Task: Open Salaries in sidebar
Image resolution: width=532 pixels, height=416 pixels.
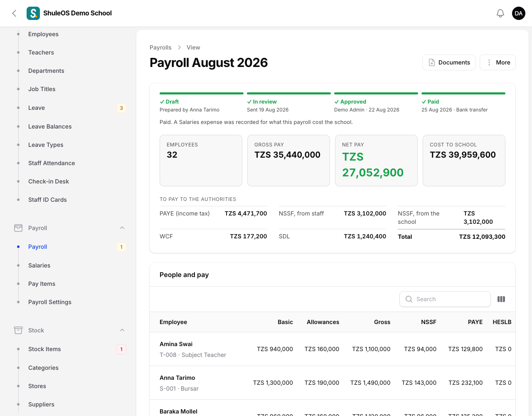Action: (39, 265)
